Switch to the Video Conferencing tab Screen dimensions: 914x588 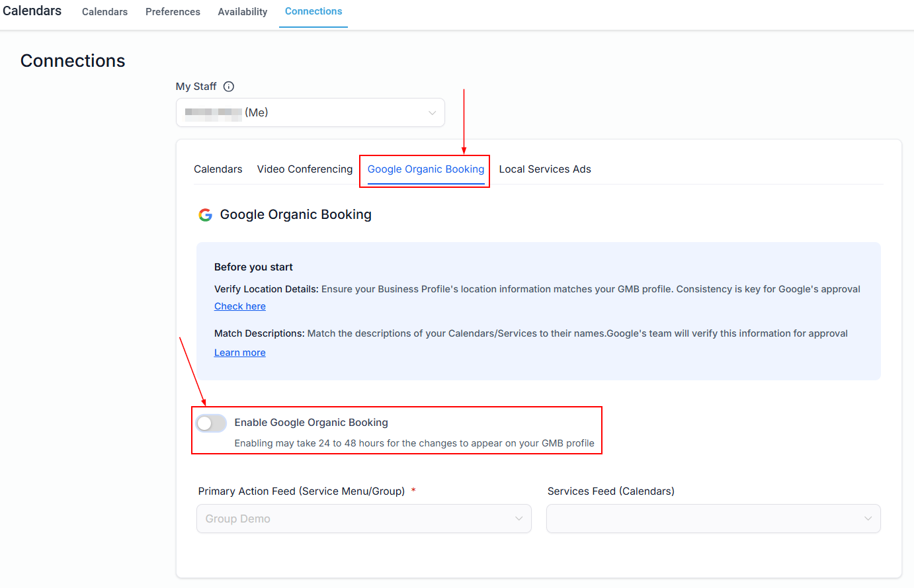[305, 169]
